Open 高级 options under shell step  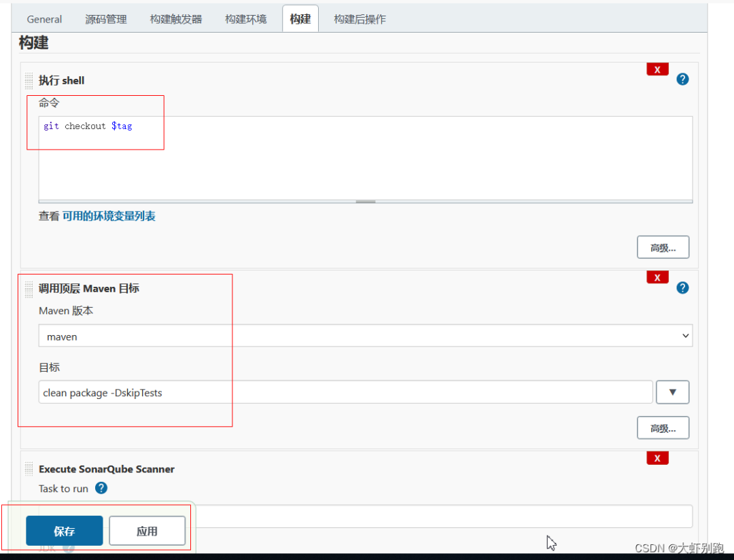[x=663, y=247]
